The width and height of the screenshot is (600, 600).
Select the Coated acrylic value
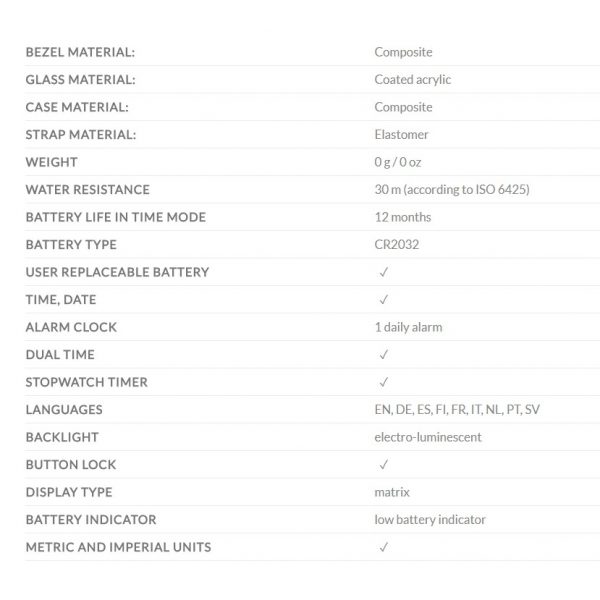pyautogui.click(x=412, y=80)
